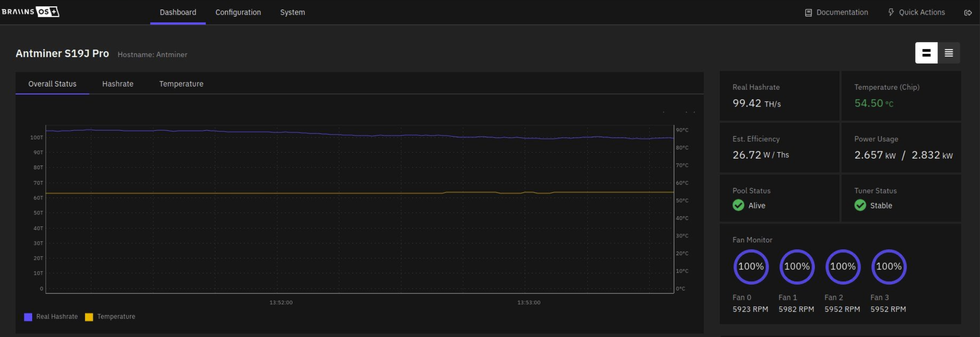The width and height of the screenshot is (980, 337).
Task: Switch to list layout view
Action: pyautogui.click(x=949, y=53)
